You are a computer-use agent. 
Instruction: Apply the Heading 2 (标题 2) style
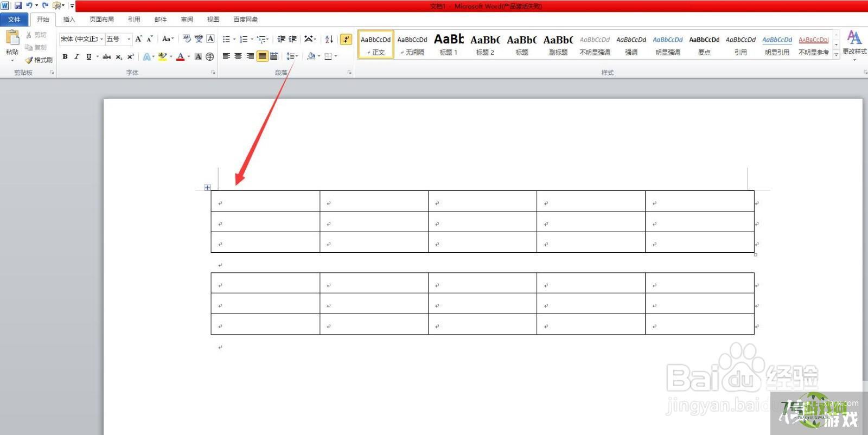tap(485, 44)
